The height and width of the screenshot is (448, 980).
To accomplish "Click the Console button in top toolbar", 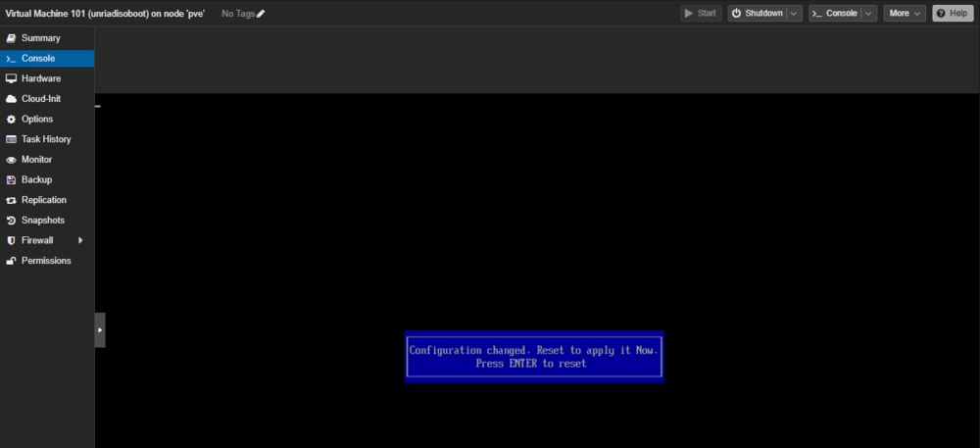I will coord(834,13).
